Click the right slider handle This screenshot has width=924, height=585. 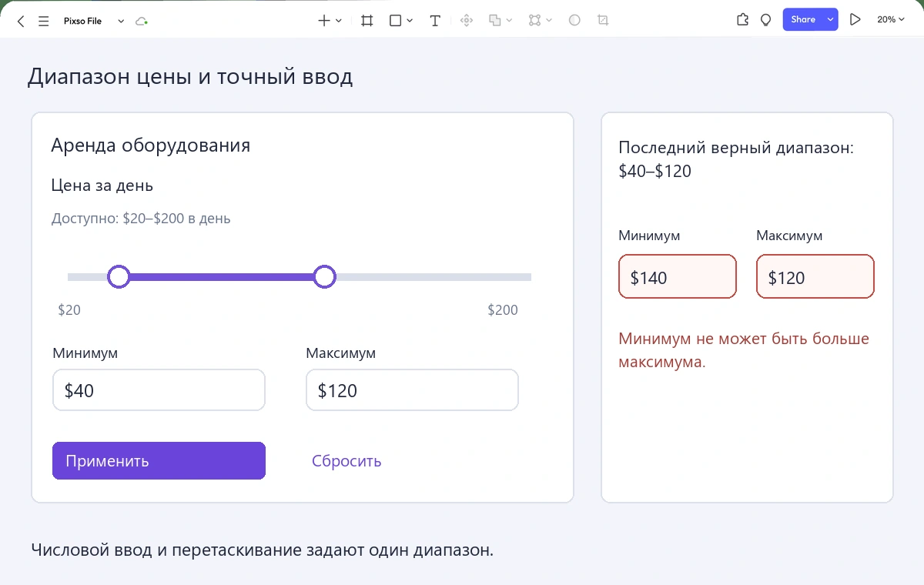point(325,276)
